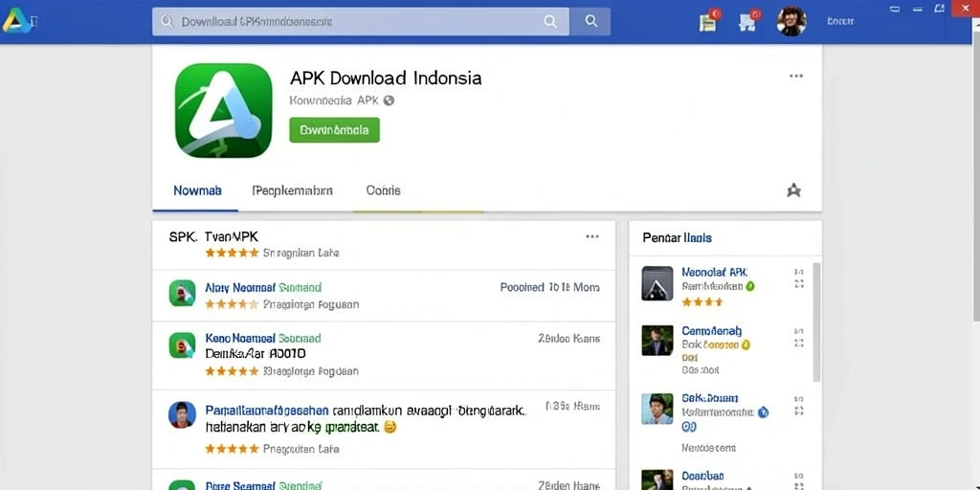
Task: Open the round profile avatar in the header
Action: click(x=791, y=21)
